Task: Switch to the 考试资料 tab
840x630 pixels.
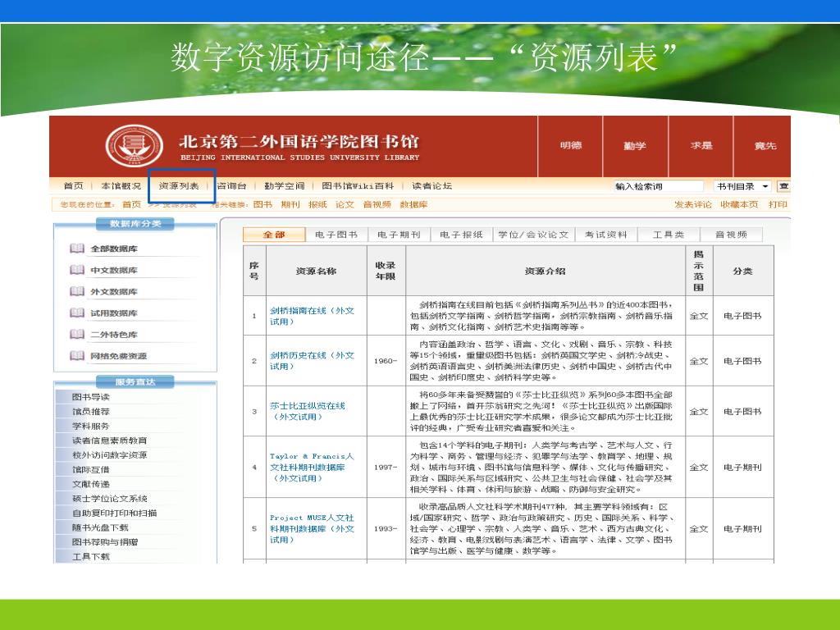Action: point(606,235)
